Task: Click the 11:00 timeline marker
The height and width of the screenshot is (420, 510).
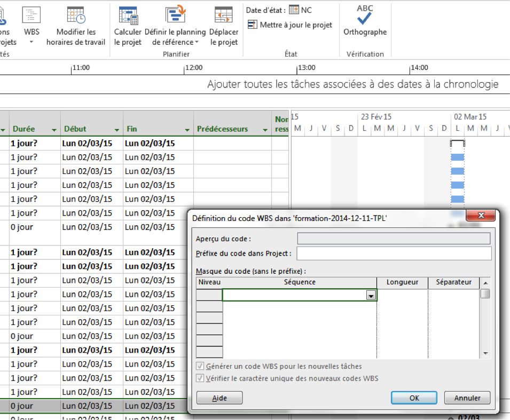Action: pos(81,68)
